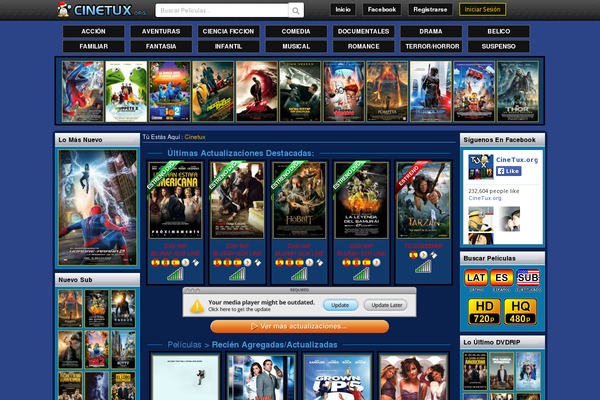Select the ES Español language icon
The height and width of the screenshot is (400, 600).
(x=502, y=278)
